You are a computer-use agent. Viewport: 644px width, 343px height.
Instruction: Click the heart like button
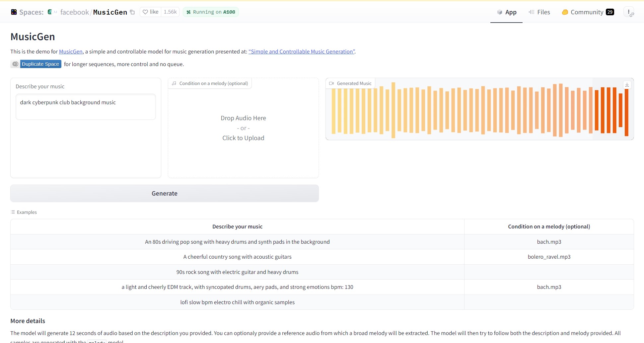(x=151, y=12)
